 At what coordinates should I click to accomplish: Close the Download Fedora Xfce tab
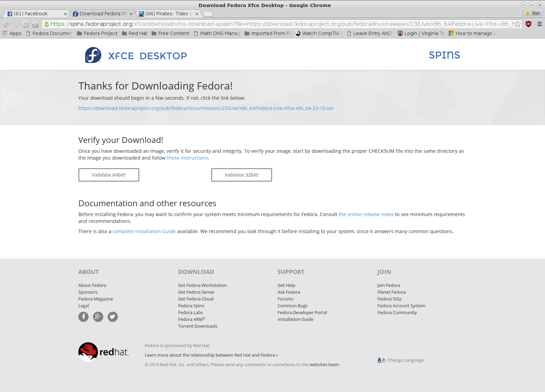[131, 14]
